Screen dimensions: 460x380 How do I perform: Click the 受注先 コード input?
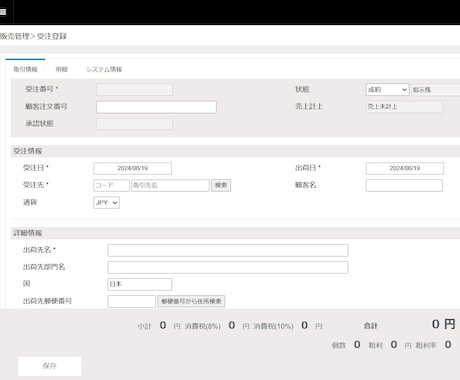coord(111,185)
